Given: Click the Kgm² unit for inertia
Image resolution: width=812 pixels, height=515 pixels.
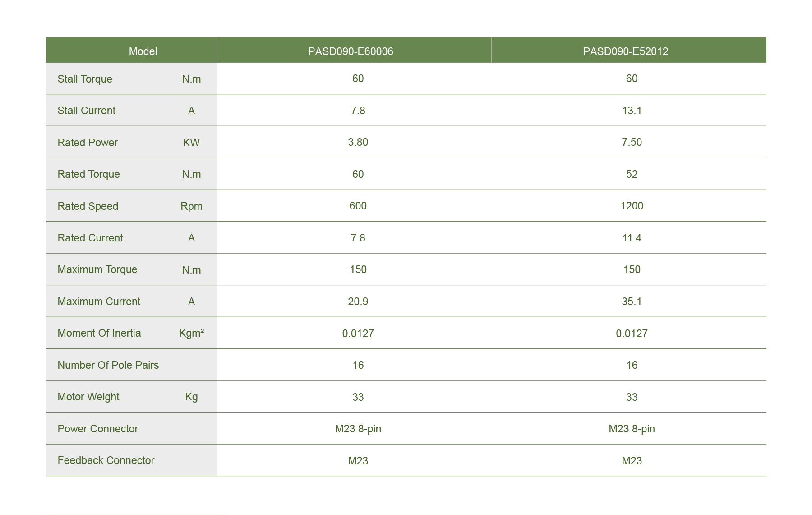Looking at the screenshot, I should click(x=191, y=333).
